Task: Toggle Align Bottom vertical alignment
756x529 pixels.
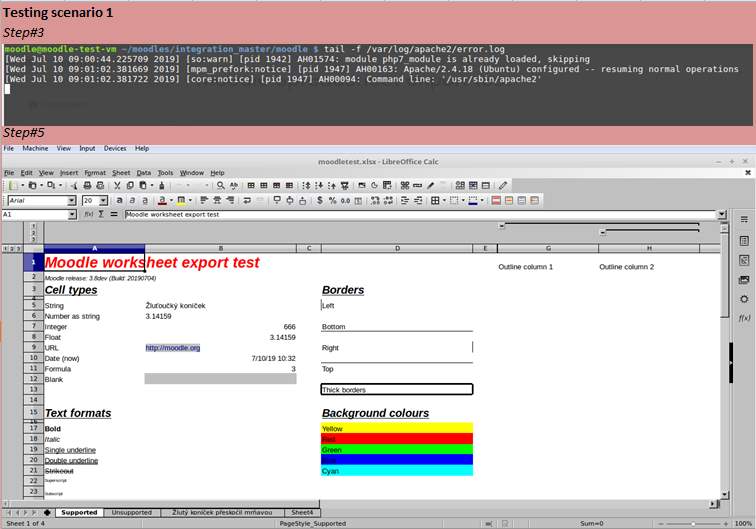Action: pyautogui.click(x=302, y=200)
